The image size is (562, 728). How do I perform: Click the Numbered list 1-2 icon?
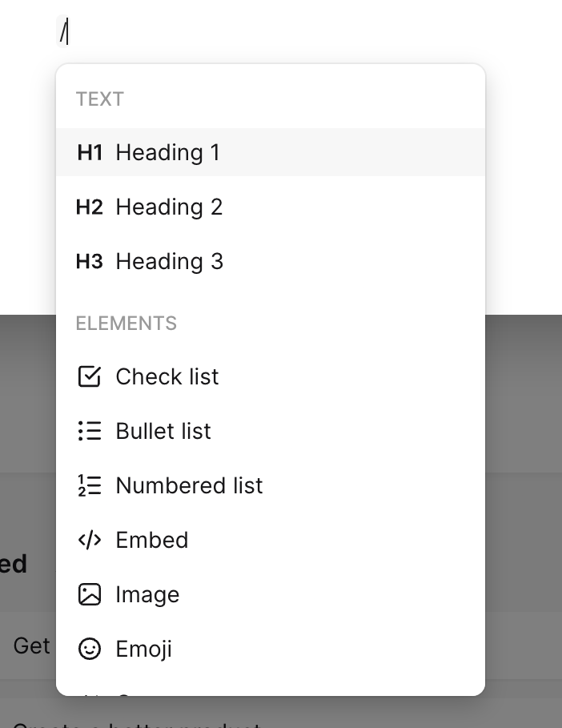(90, 485)
